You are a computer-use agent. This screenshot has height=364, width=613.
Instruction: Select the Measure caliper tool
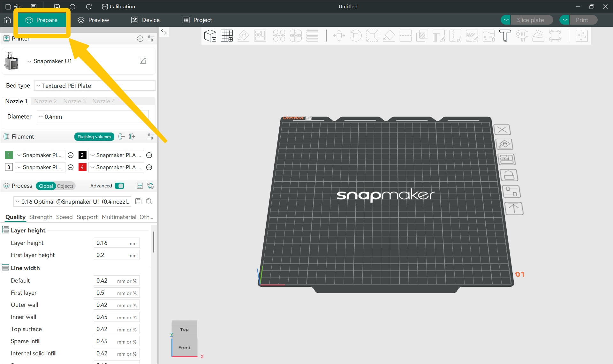[x=522, y=36]
